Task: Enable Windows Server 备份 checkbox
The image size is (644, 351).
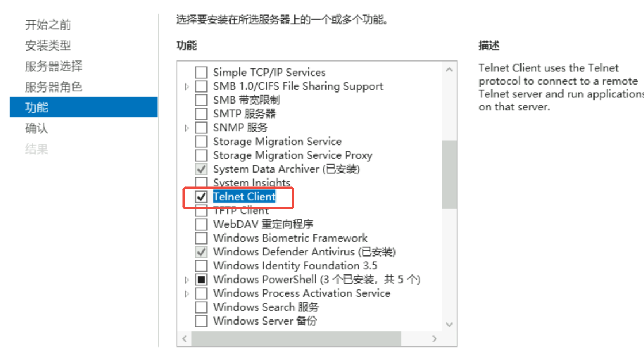Action: (x=201, y=321)
